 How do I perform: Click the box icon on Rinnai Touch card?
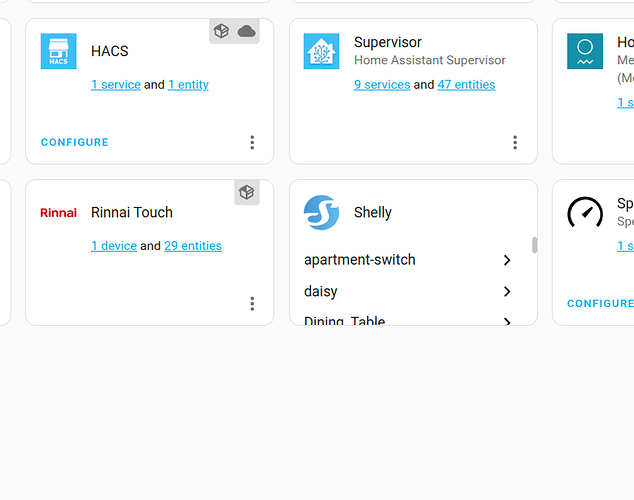point(246,192)
